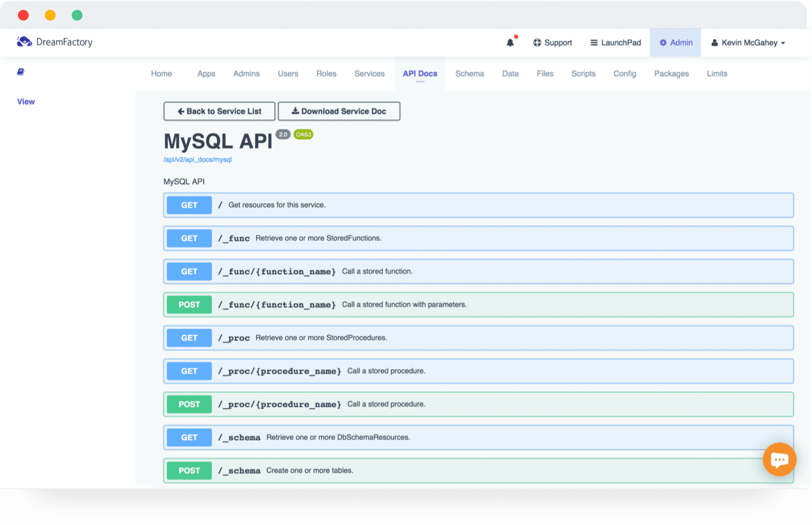812x525 pixels.
Task: Go to the Services tab
Action: (369, 73)
